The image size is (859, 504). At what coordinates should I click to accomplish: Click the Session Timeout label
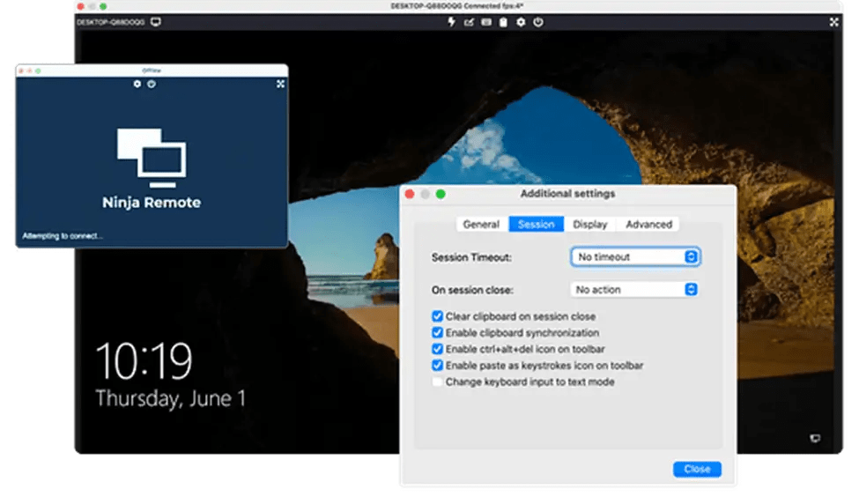[471, 257]
